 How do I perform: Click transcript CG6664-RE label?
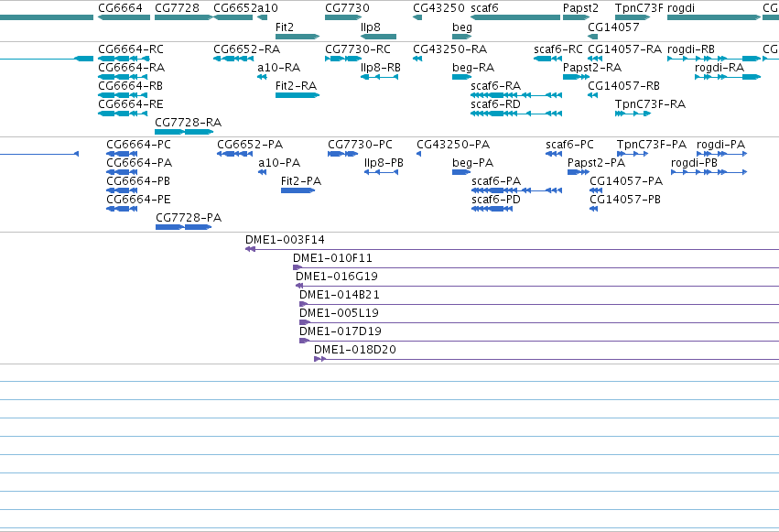(131, 103)
